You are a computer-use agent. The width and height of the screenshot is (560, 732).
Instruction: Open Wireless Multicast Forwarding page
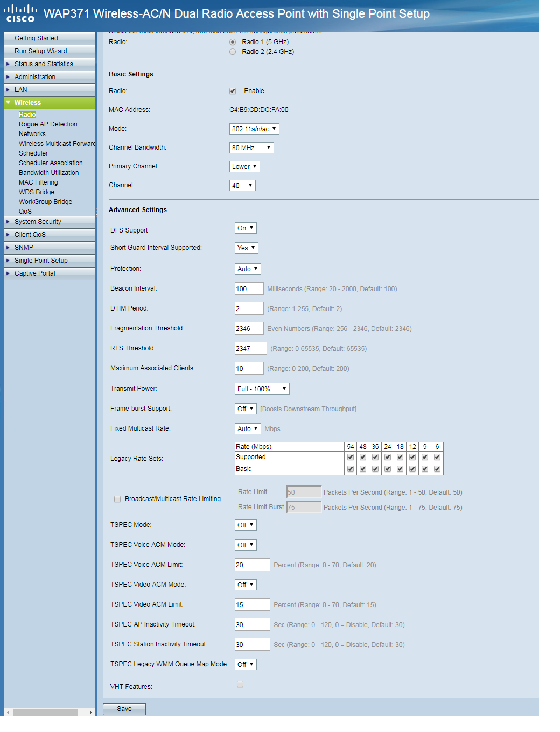(x=57, y=144)
